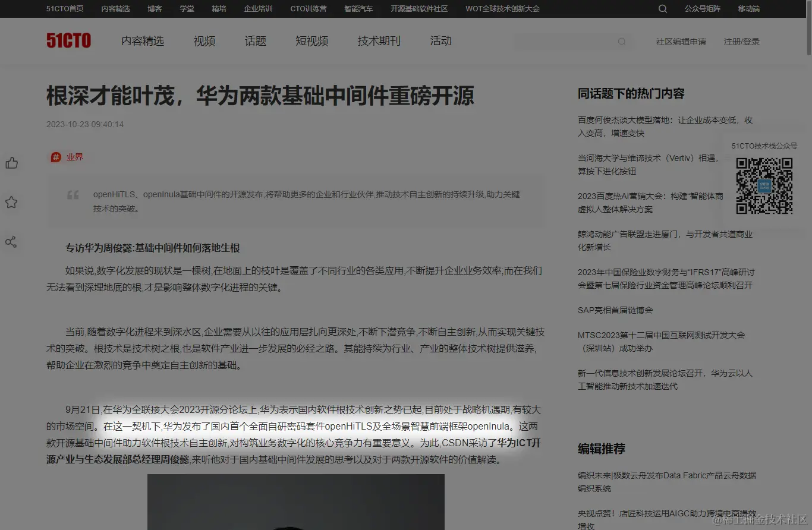The height and width of the screenshot is (530, 812).
Task: Open WOT全球技术创新大会 link
Action: pyautogui.click(x=502, y=9)
